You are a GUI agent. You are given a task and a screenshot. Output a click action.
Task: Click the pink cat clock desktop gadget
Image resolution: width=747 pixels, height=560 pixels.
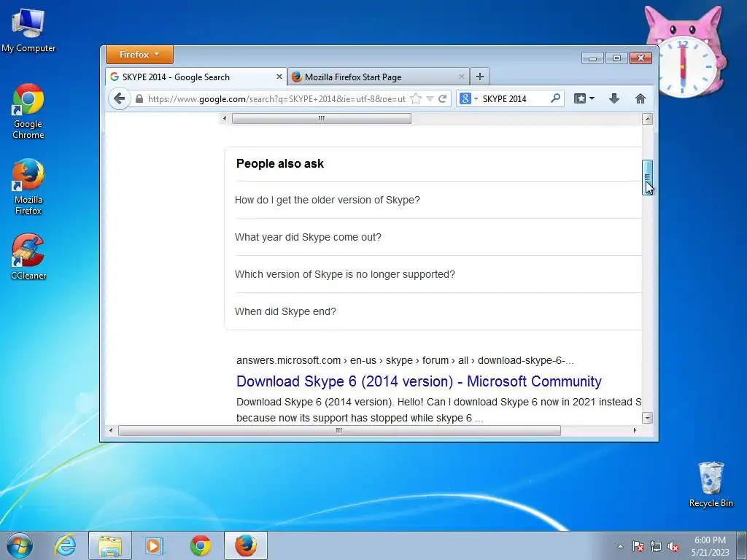(684, 52)
